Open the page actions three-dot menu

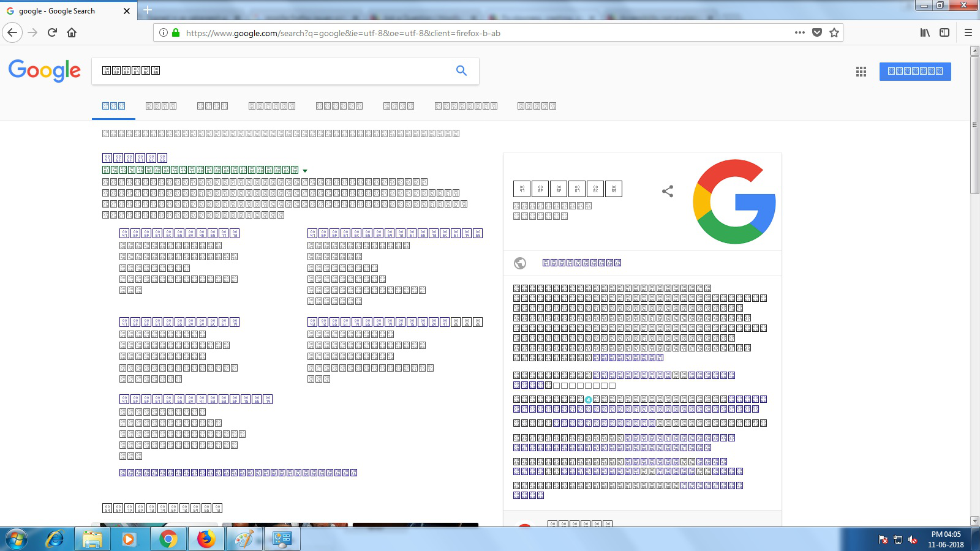(x=799, y=32)
